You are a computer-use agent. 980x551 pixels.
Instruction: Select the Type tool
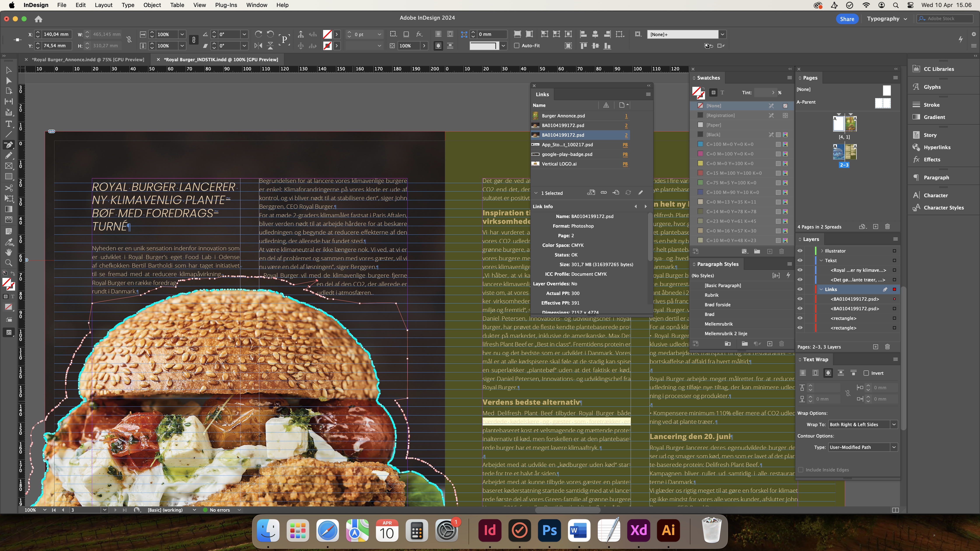click(x=8, y=124)
